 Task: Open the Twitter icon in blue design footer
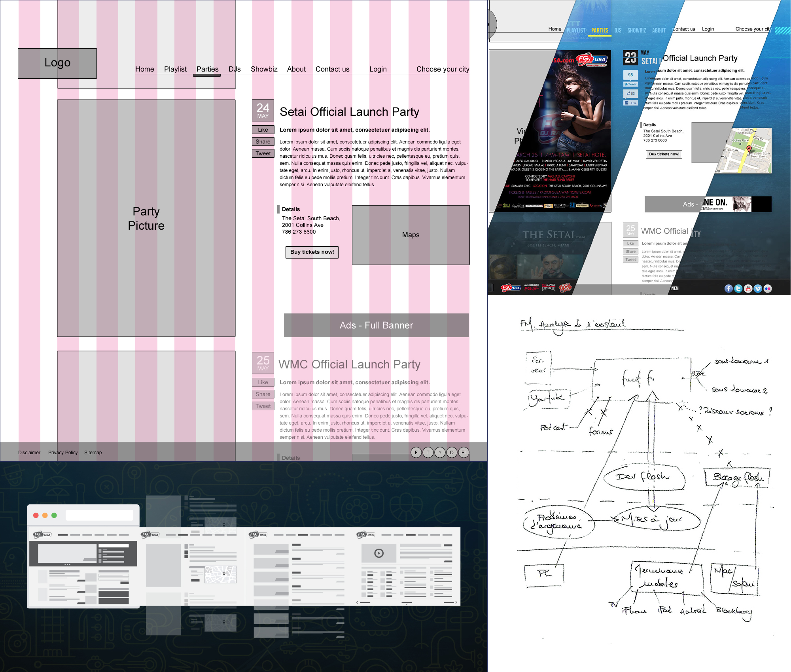click(x=738, y=289)
